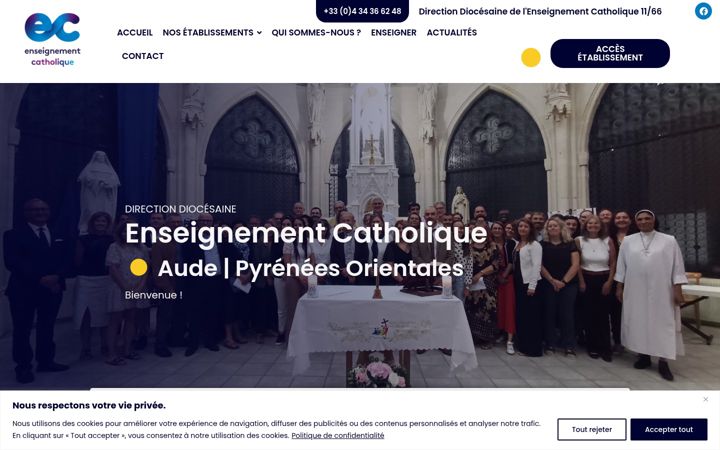Click Accepter tout in cookie banner

(669, 429)
